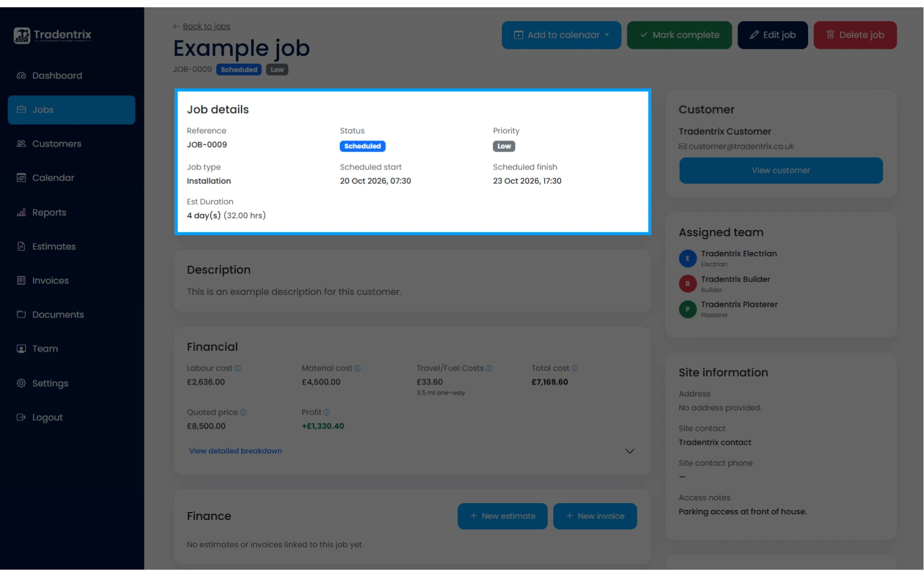Image resolution: width=924 pixels, height=577 pixels.
Task: Click the Documents folder icon
Action: tap(21, 315)
